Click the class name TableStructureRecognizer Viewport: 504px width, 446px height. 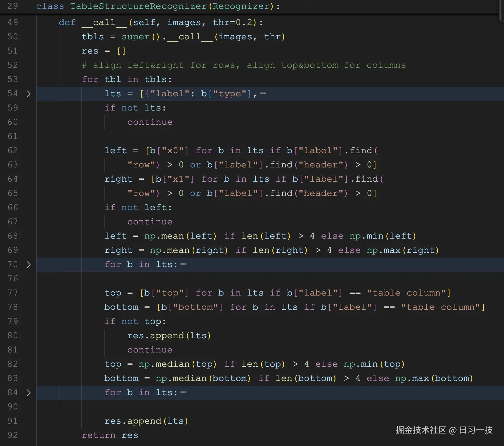(x=138, y=6)
